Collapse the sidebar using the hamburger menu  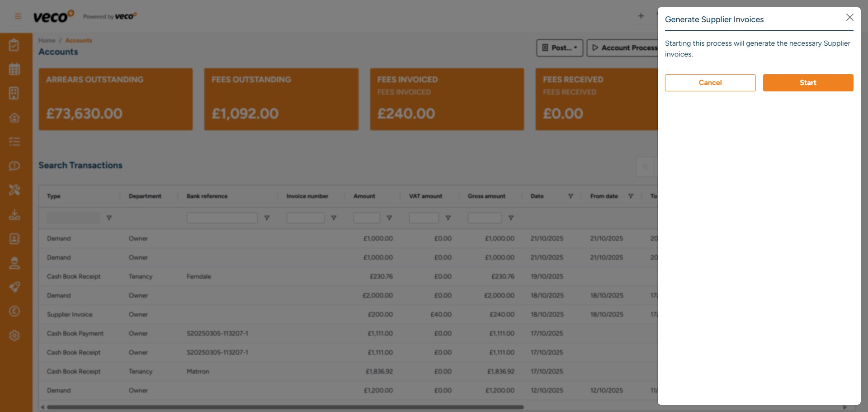18,16
